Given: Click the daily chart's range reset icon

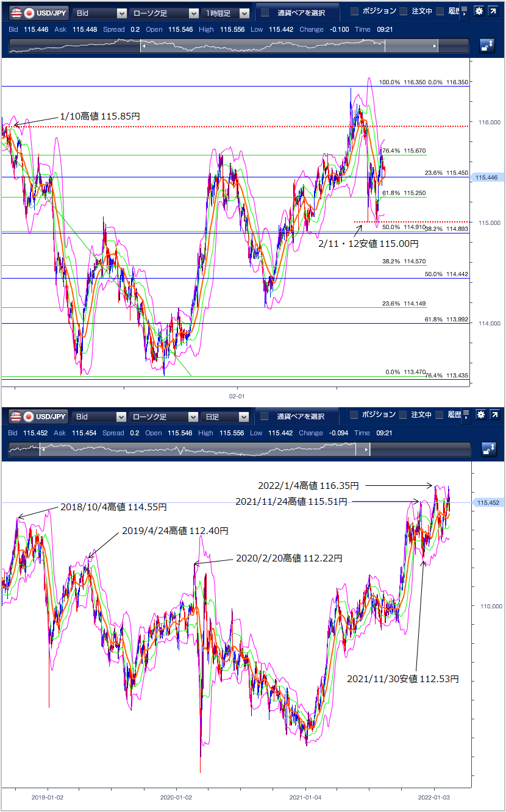Looking at the screenshot, I should 487,450.
